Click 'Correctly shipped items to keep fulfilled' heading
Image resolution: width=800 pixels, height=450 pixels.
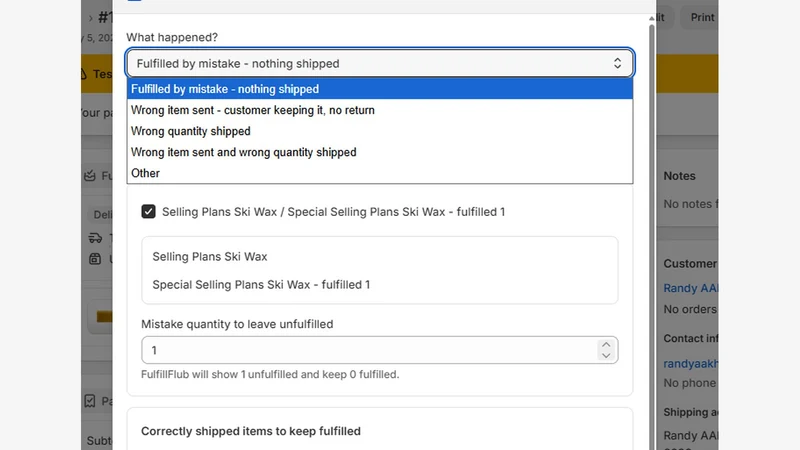point(251,431)
